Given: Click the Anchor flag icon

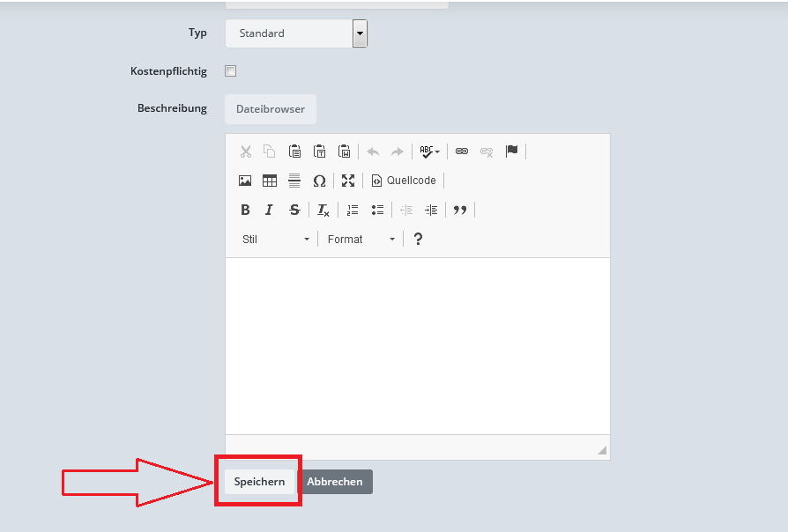Looking at the screenshot, I should click(x=511, y=151).
